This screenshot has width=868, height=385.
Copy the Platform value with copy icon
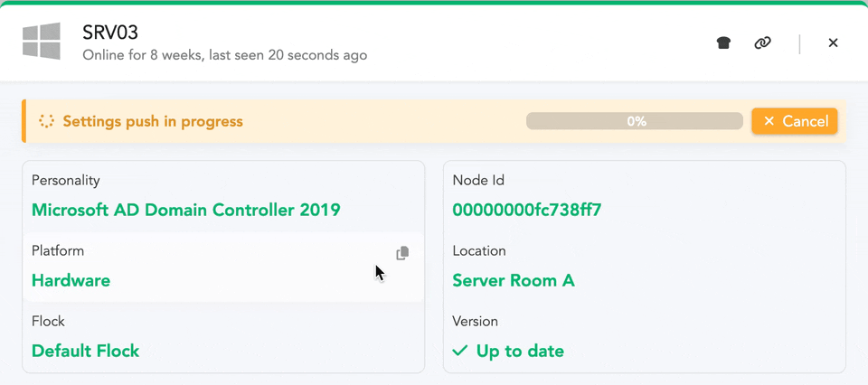click(402, 253)
